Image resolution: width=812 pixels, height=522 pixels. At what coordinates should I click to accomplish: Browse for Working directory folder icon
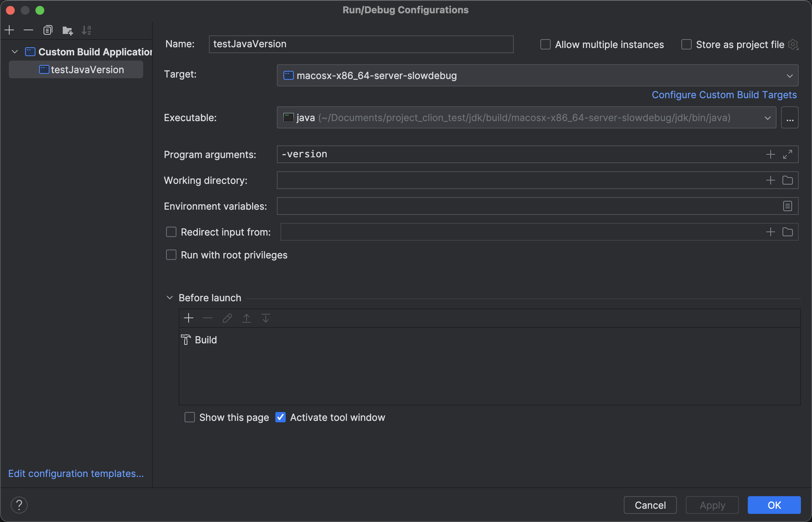788,180
